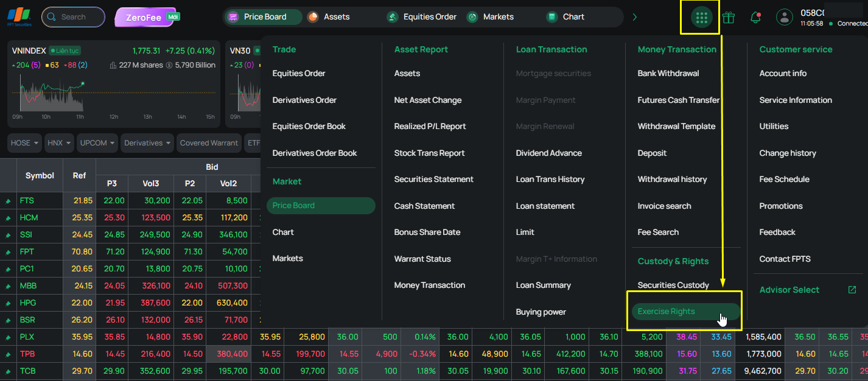Click the pin icon beside HPG
Screen dimensions: 868x381
(9, 303)
